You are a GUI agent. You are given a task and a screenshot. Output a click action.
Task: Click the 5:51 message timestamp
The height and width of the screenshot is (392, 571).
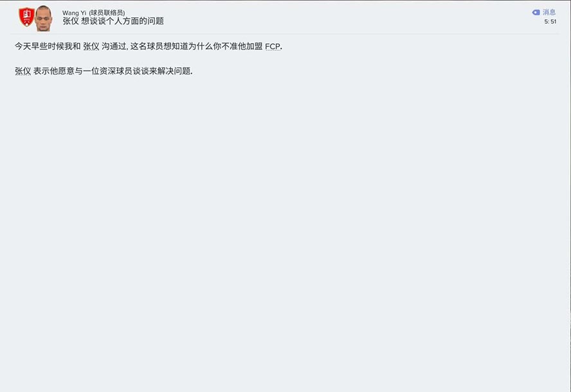550,21
